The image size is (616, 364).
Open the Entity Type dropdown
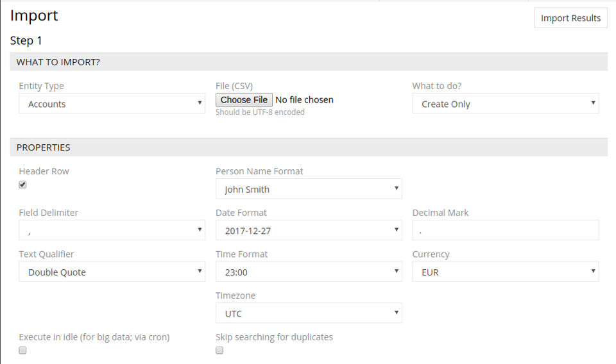(x=112, y=104)
